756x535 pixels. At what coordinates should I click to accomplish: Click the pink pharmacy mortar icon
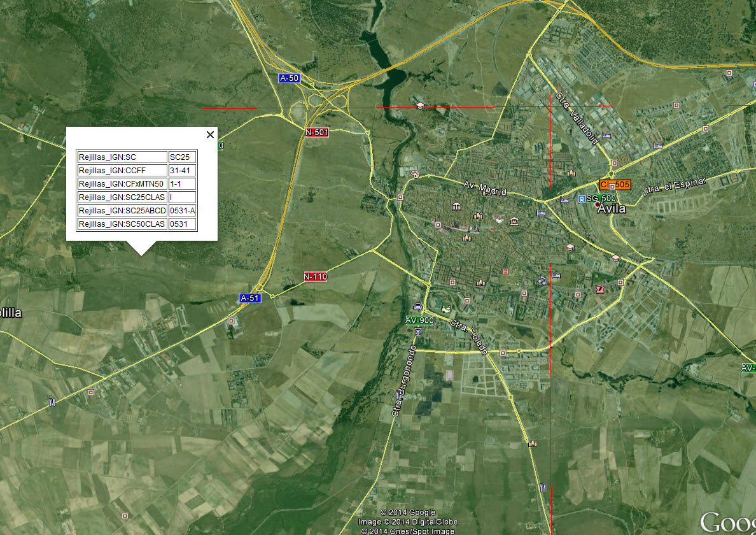[599, 289]
